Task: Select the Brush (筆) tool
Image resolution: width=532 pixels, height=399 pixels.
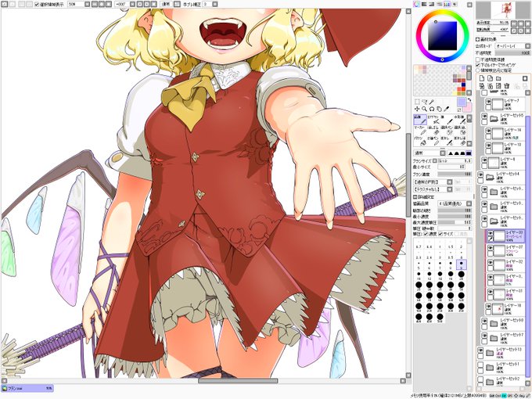Action: coord(446,120)
